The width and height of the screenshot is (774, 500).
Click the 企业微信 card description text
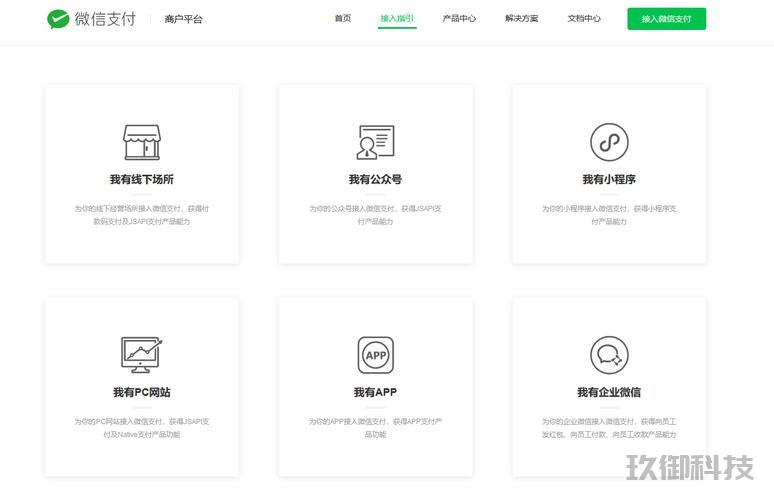coord(609,428)
